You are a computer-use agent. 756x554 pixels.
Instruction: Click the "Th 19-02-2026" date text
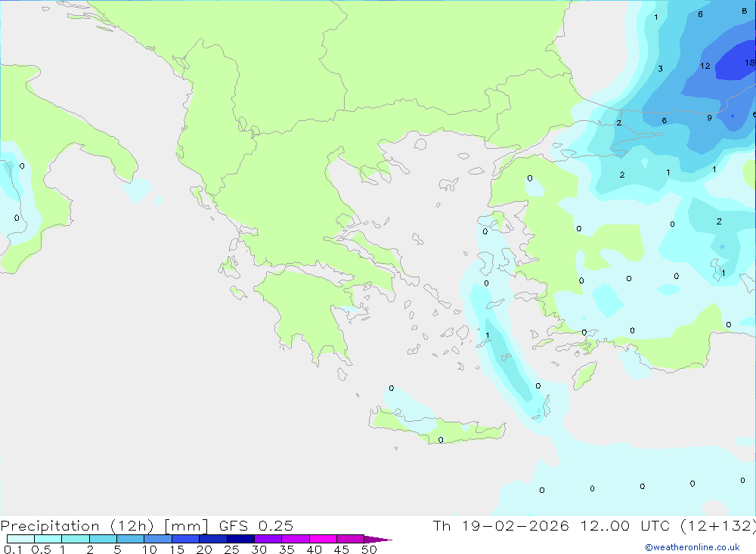[501, 526]
